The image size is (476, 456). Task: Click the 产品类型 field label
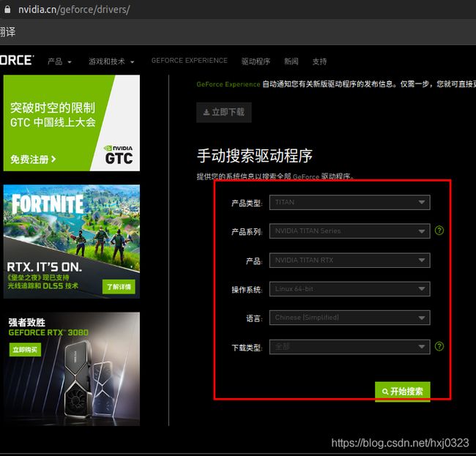click(247, 203)
